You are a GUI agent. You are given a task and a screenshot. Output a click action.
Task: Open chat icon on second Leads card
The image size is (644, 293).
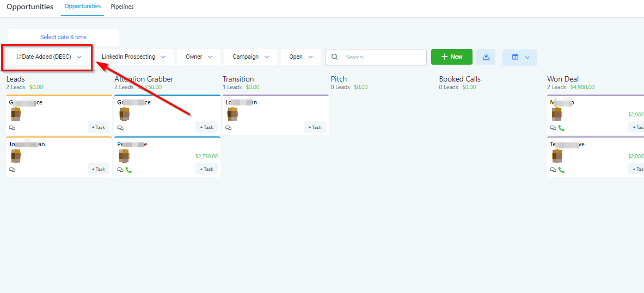[12, 170]
